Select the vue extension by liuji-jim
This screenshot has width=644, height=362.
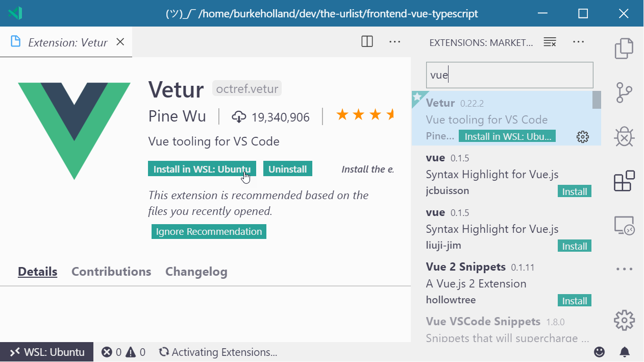click(x=506, y=228)
